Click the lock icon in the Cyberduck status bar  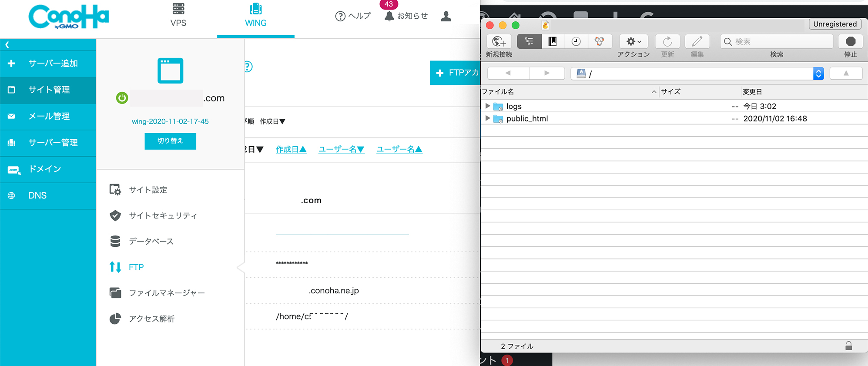tap(848, 346)
